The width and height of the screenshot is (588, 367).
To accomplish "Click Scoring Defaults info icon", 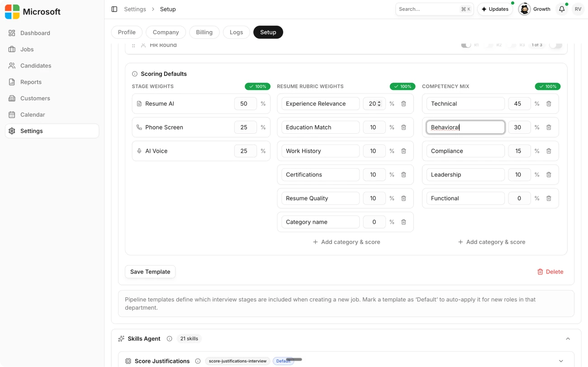I will tap(135, 74).
